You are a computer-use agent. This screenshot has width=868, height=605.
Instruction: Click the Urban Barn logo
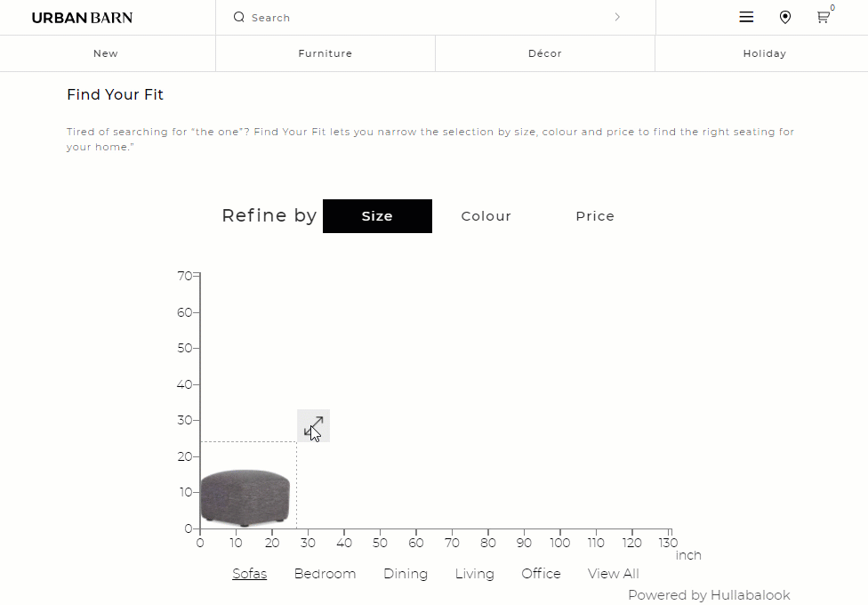82,18
